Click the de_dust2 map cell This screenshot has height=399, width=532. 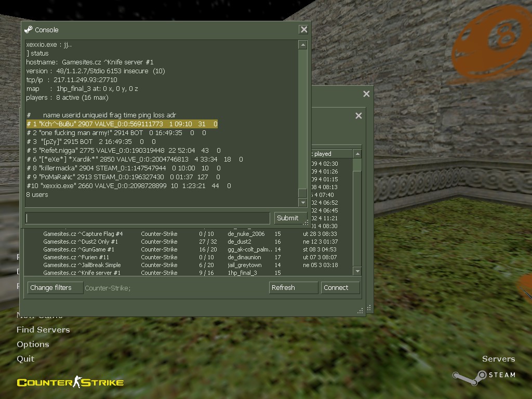[x=240, y=242]
